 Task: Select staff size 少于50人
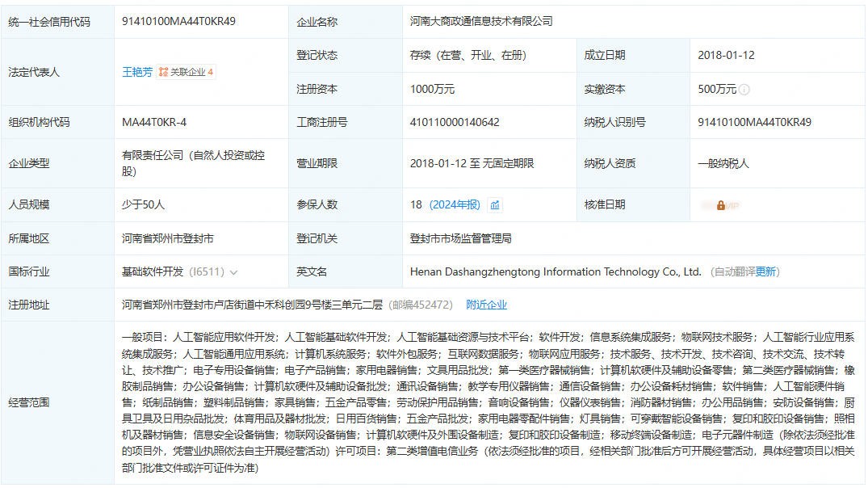[x=143, y=205]
